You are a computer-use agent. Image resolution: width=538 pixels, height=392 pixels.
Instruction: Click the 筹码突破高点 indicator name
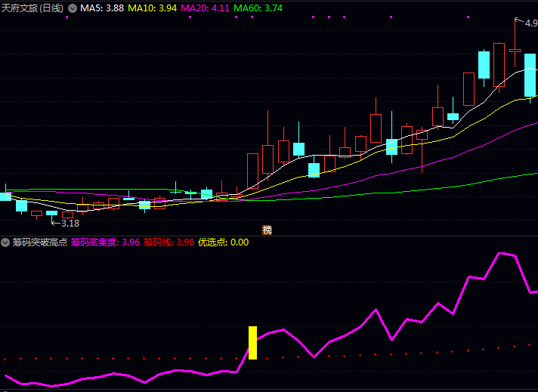pyautogui.click(x=39, y=242)
